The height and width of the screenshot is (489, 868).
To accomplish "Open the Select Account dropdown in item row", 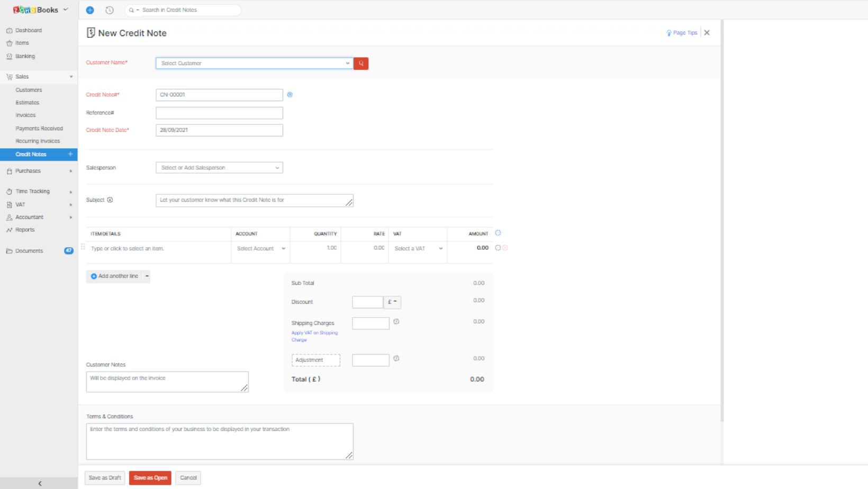I will point(260,249).
